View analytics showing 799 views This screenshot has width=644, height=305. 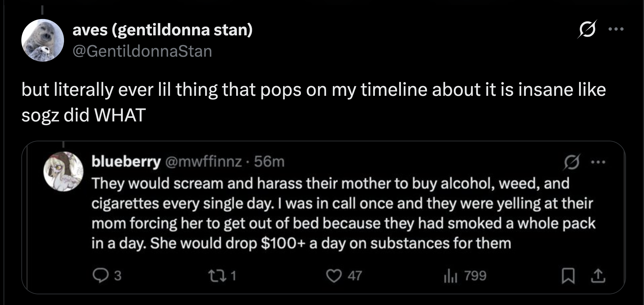[x=451, y=276]
